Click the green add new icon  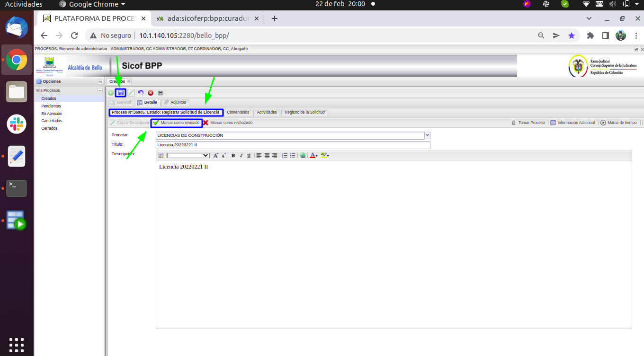tap(111, 93)
